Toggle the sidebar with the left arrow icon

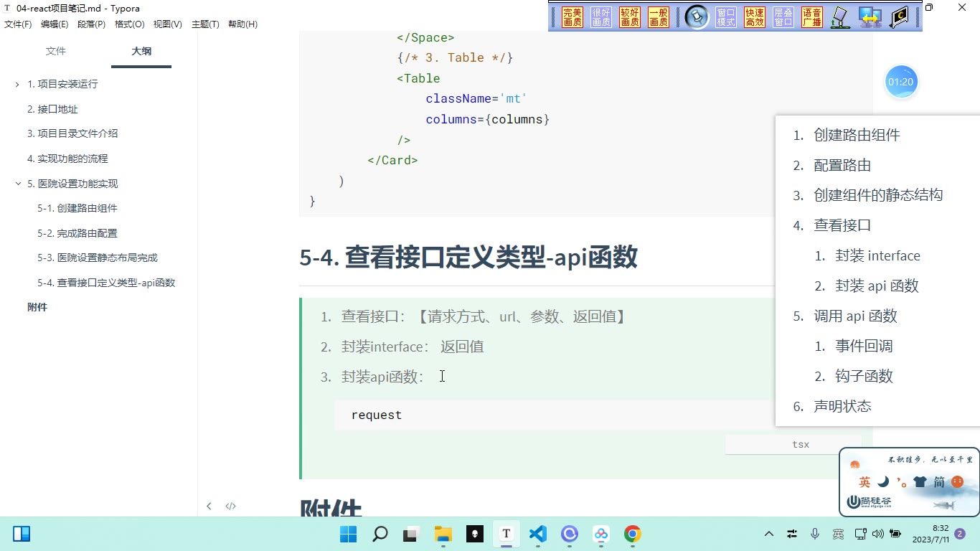tap(209, 506)
